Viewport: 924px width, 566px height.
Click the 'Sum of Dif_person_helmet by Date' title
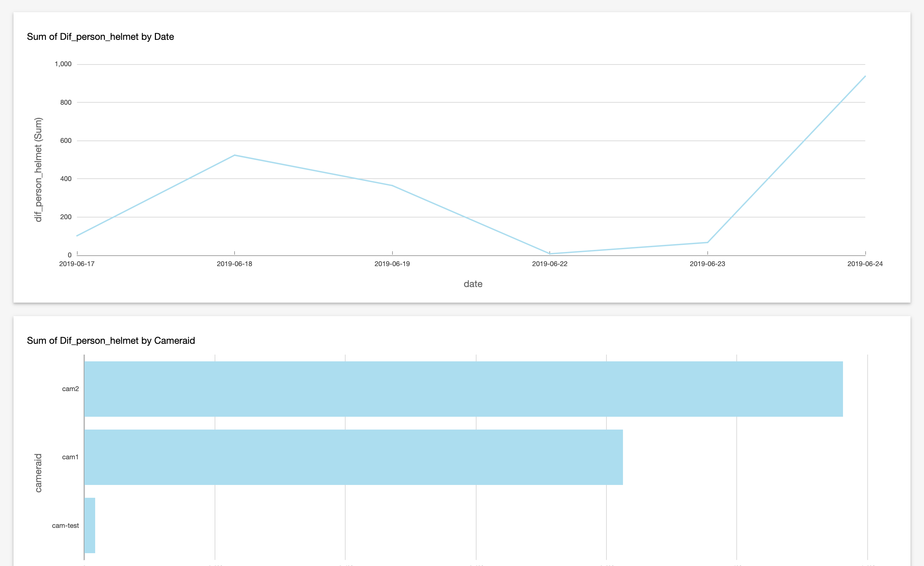[x=100, y=37]
